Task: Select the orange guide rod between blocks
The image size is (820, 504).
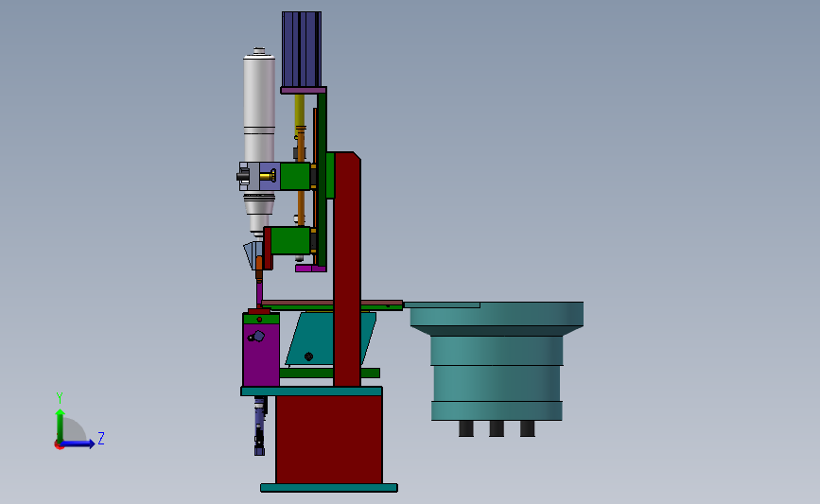Action: click(x=301, y=208)
